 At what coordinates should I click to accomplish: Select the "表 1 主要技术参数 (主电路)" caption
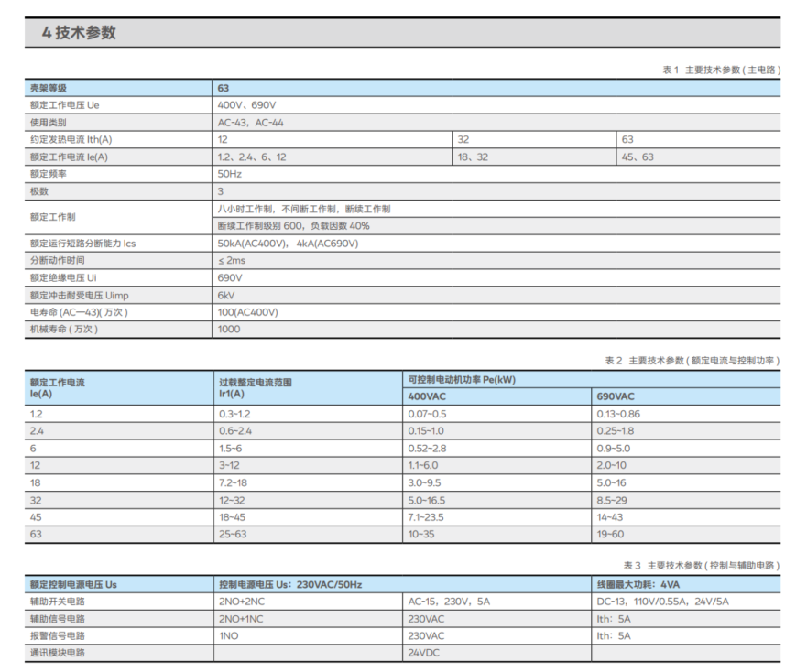coord(721,70)
